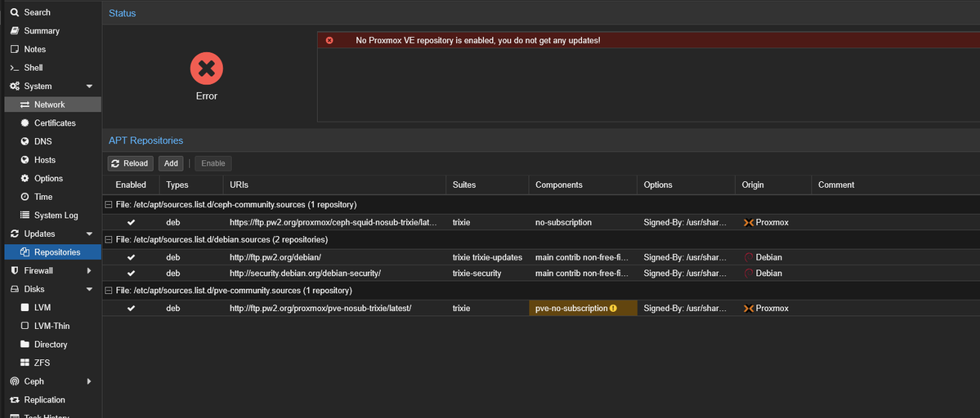Click the pve-no-subscription warning icon

pyautogui.click(x=613, y=309)
